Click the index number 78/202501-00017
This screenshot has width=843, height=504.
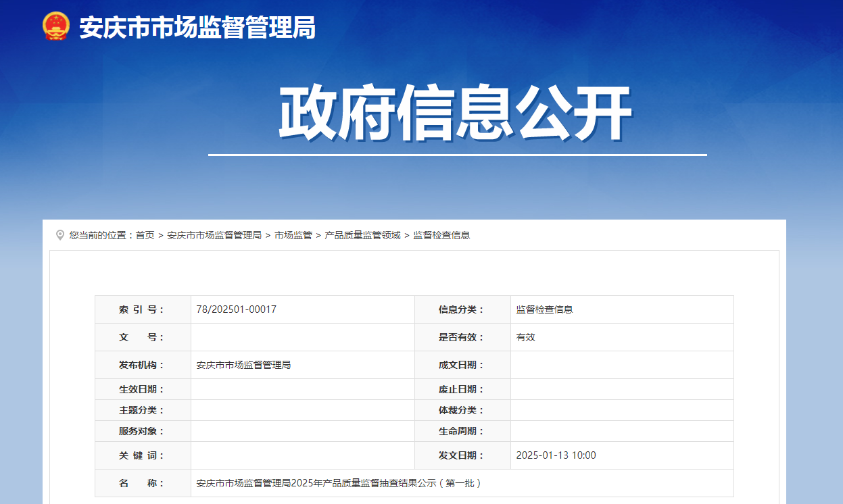[x=237, y=309]
